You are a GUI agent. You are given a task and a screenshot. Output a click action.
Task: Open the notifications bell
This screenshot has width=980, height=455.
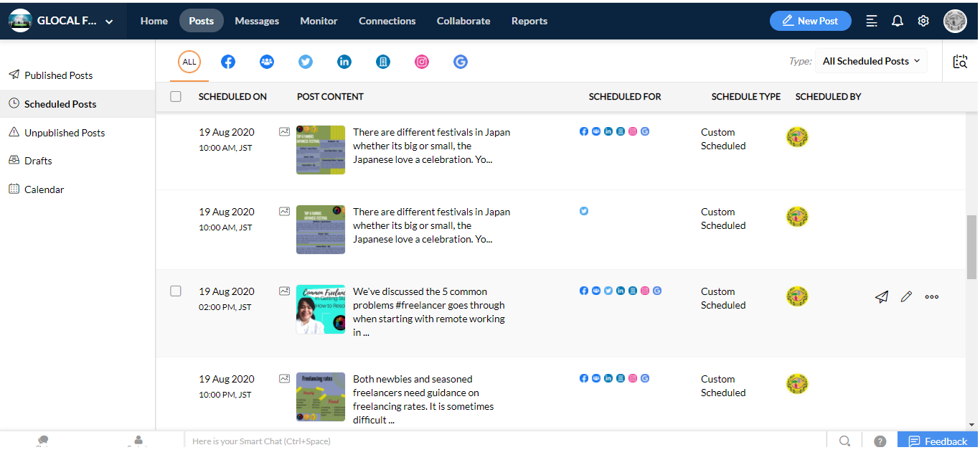897,21
